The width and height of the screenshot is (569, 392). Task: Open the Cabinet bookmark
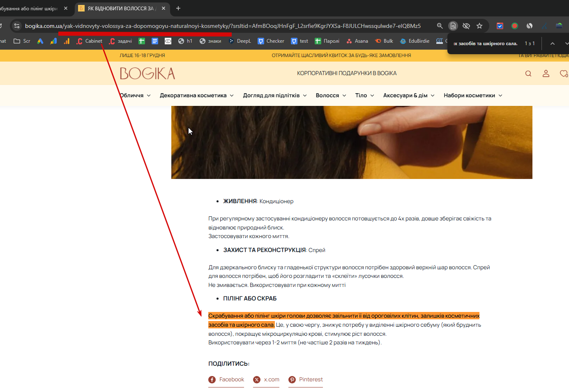point(89,41)
